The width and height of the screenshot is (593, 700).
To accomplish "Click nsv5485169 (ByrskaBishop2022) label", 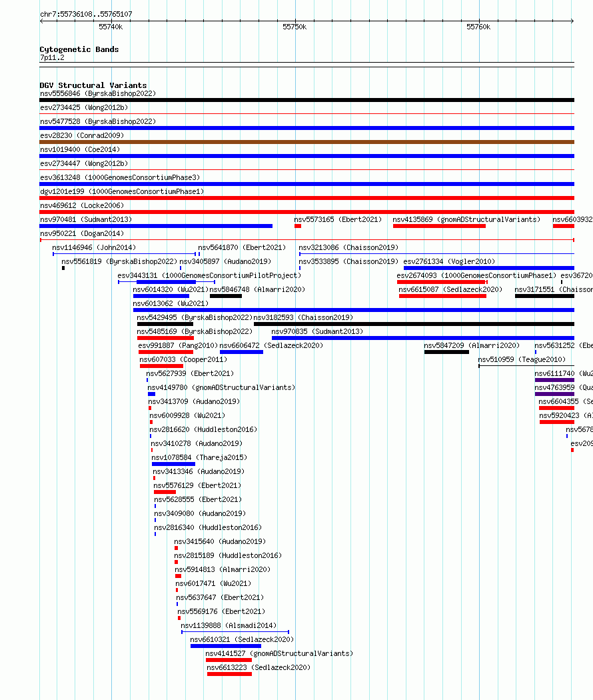I will point(195,332).
